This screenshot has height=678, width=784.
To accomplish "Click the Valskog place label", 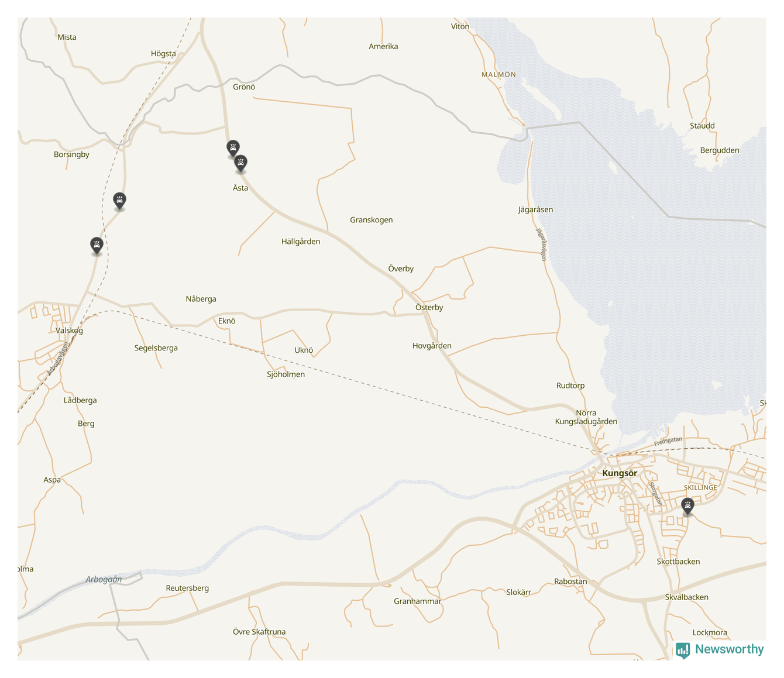I will pos(69,331).
